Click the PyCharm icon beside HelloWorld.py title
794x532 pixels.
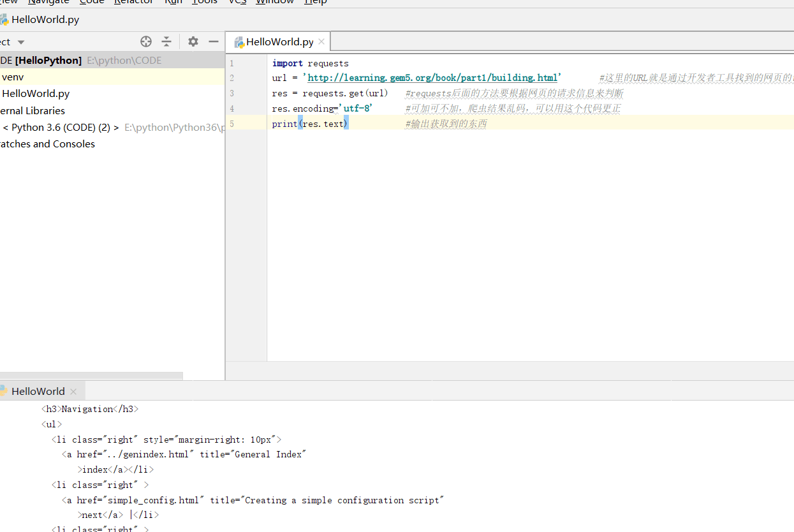[5, 19]
